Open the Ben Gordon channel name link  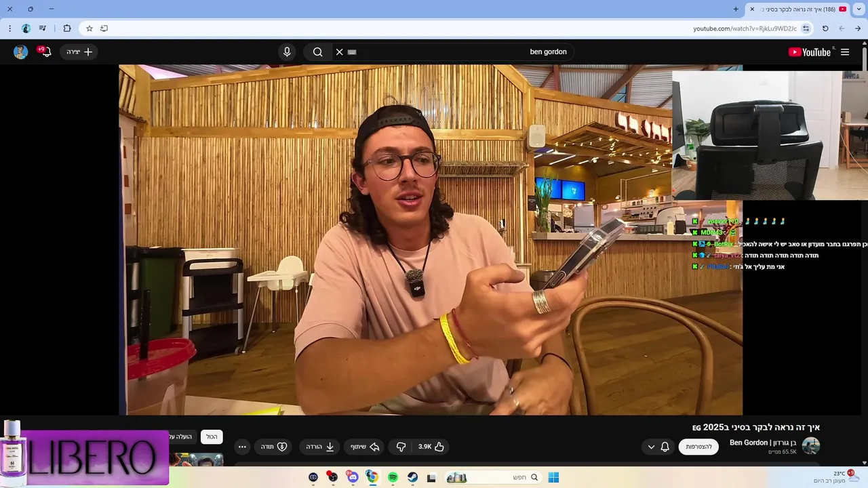tap(763, 443)
